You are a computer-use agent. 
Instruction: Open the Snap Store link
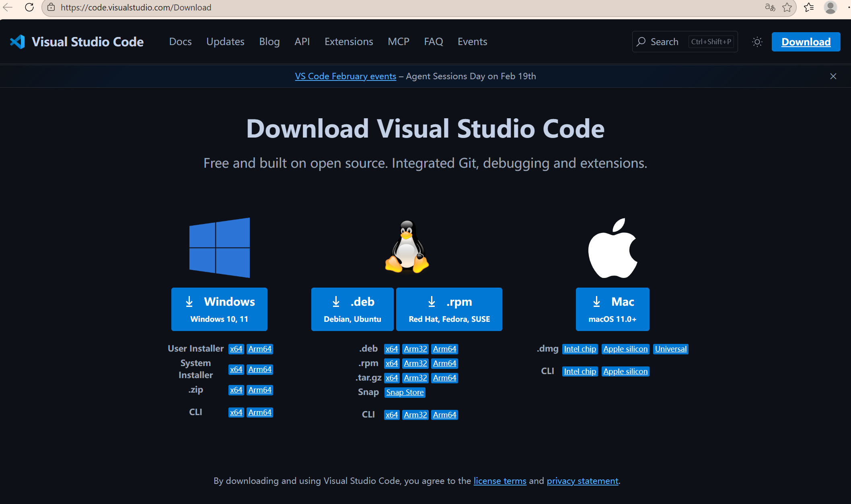pos(405,392)
